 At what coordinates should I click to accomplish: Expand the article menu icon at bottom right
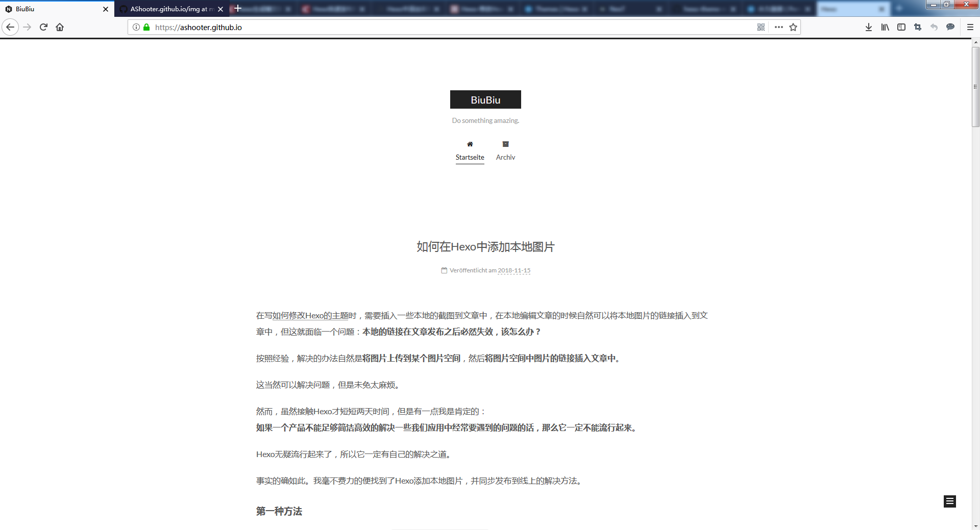pyautogui.click(x=949, y=501)
